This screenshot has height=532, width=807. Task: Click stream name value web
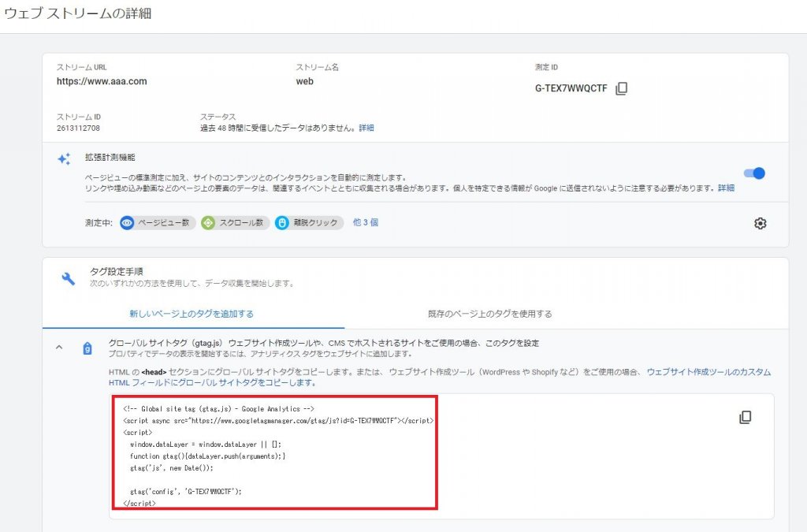click(305, 81)
